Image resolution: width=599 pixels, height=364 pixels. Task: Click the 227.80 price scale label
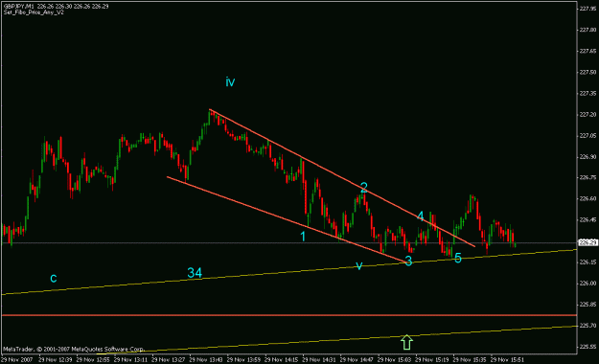click(587, 30)
